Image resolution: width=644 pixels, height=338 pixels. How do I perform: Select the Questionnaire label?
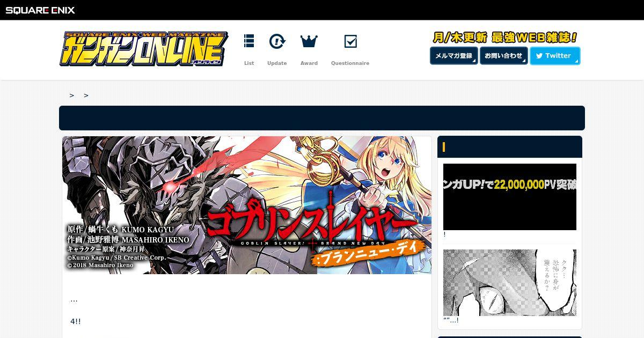pos(350,63)
